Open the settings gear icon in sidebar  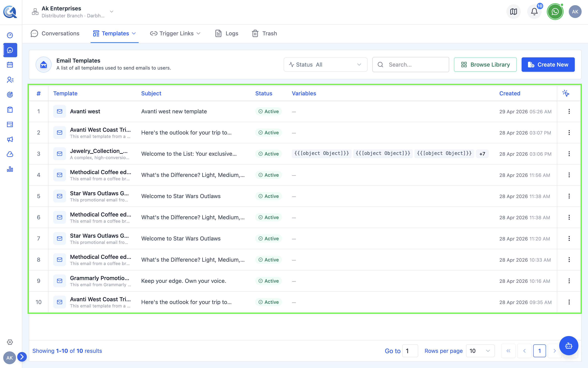tap(10, 342)
